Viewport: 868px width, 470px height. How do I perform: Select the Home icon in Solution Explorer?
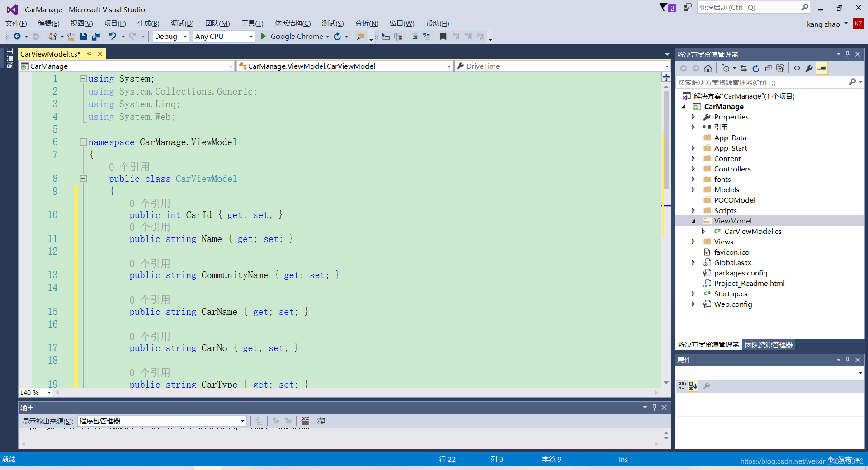(708, 68)
